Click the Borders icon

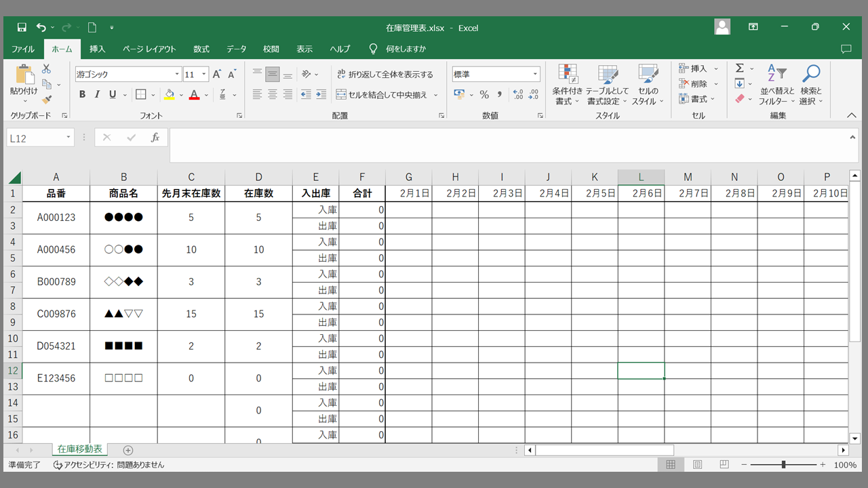tap(140, 95)
